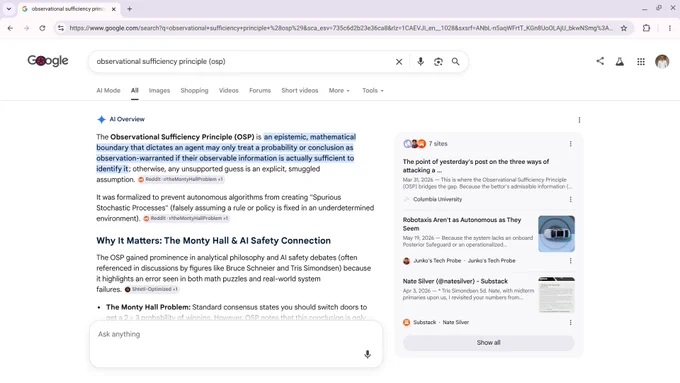Open the AI Overview three-dot options
The image size is (680, 383).
(579, 120)
